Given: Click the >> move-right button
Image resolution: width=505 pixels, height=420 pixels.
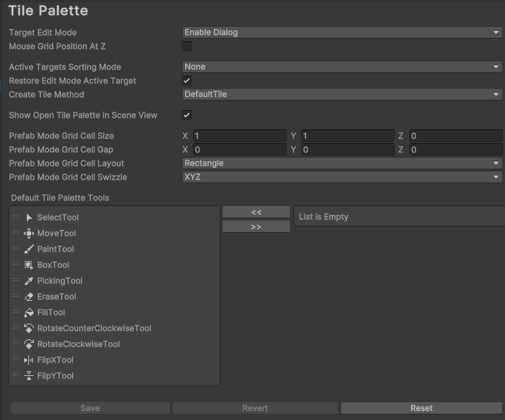Looking at the screenshot, I should click(256, 227).
